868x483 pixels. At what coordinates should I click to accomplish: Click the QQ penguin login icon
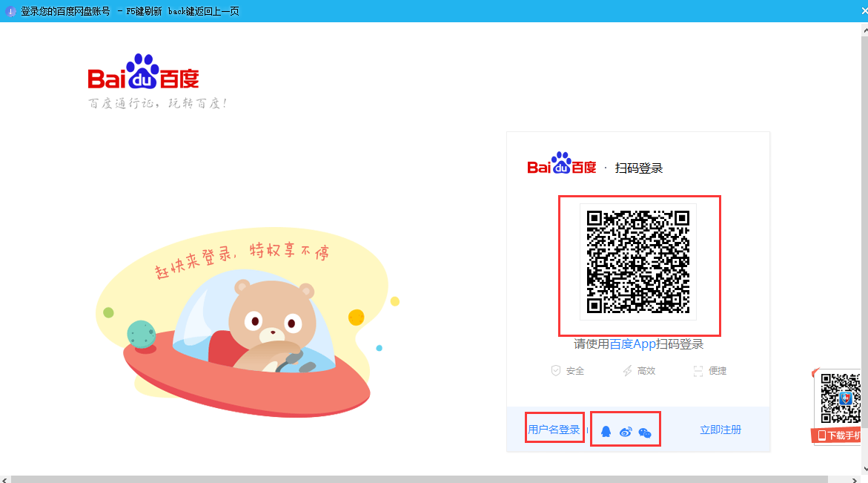coord(606,432)
